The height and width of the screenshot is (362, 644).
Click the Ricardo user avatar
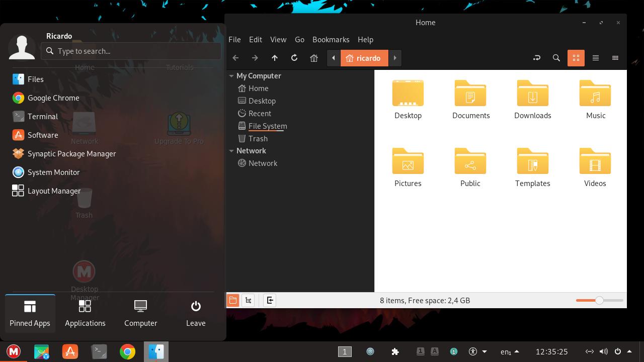(22, 47)
